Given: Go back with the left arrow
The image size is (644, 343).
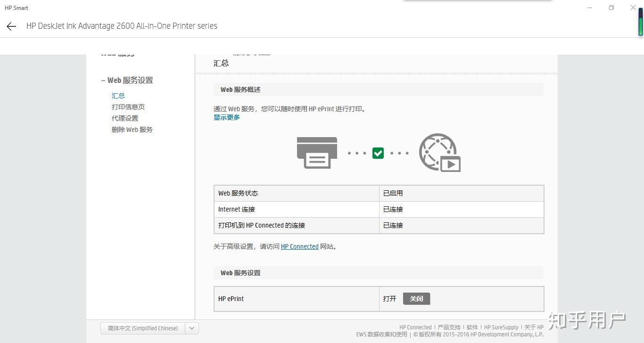Looking at the screenshot, I should tap(11, 26).
